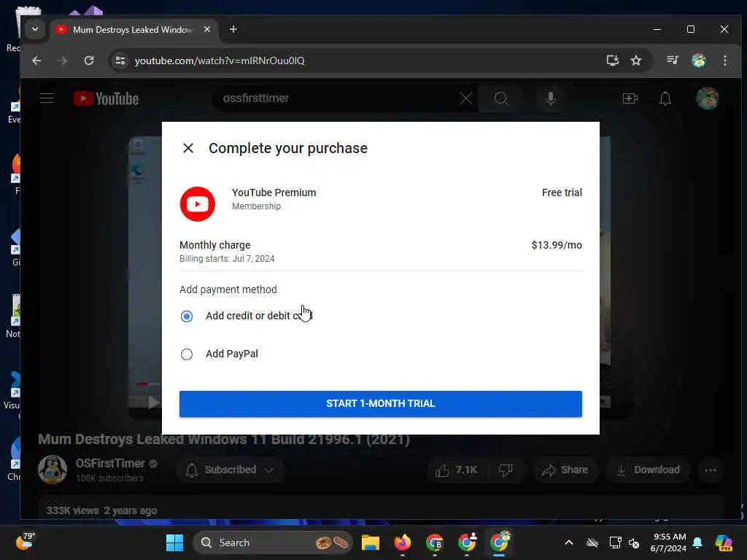Close the Complete your purchase dialog
This screenshot has width=747, height=560.
188,148
